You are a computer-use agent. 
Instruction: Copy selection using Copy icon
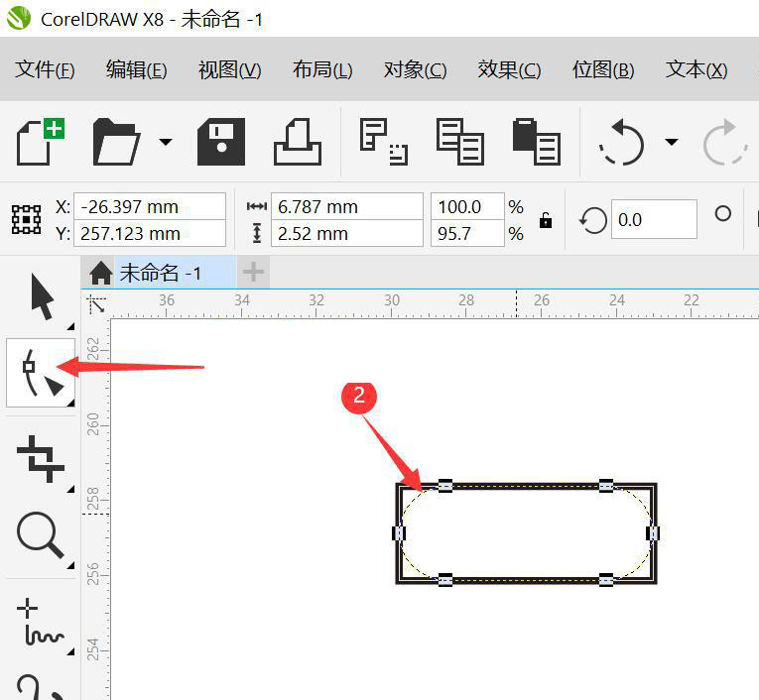point(459,141)
